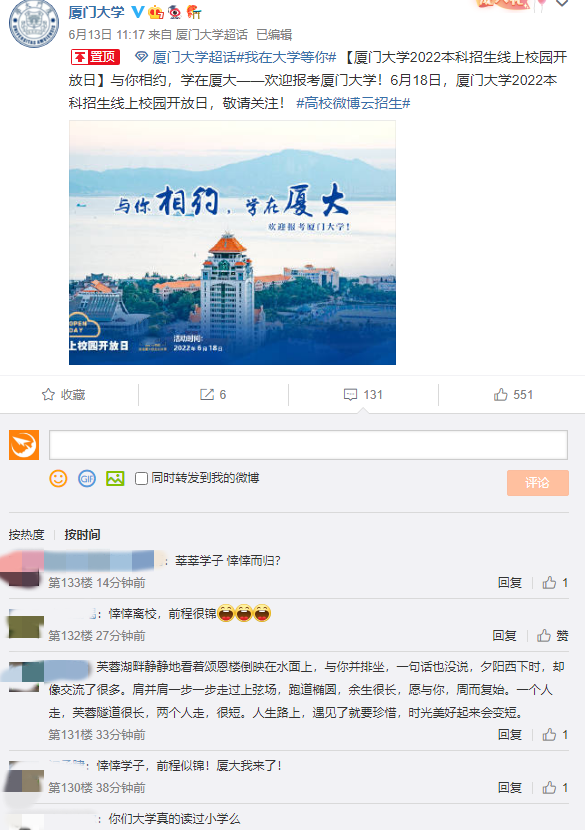The height and width of the screenshot is (830, 585).
Task: Click the repost icon showing 6
Action: (x=206, y=394)
